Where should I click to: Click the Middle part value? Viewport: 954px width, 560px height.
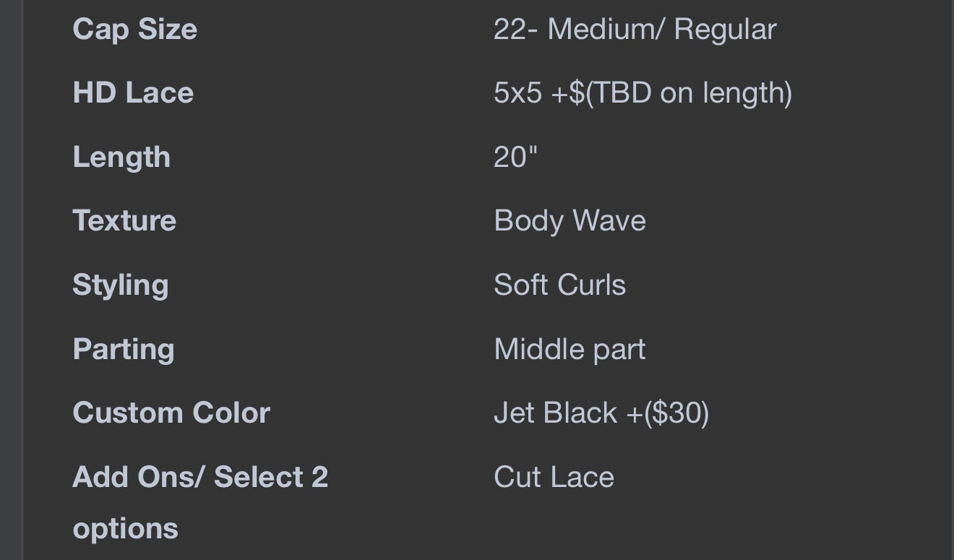[570, 350]
